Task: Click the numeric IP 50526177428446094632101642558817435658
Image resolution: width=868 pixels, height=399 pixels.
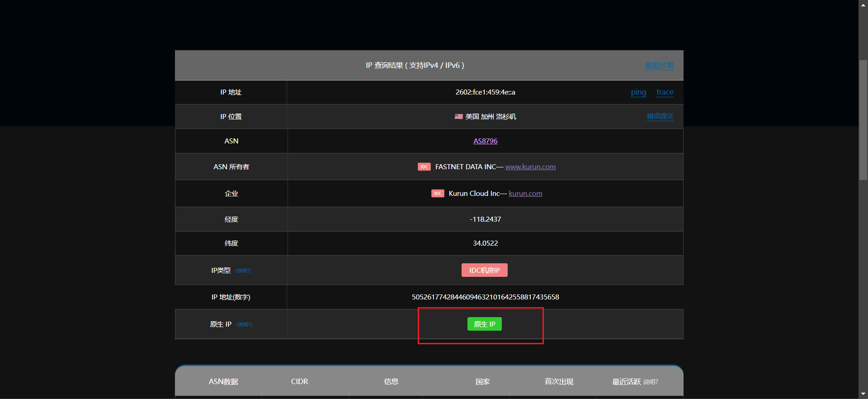Action: coord(485,297)
